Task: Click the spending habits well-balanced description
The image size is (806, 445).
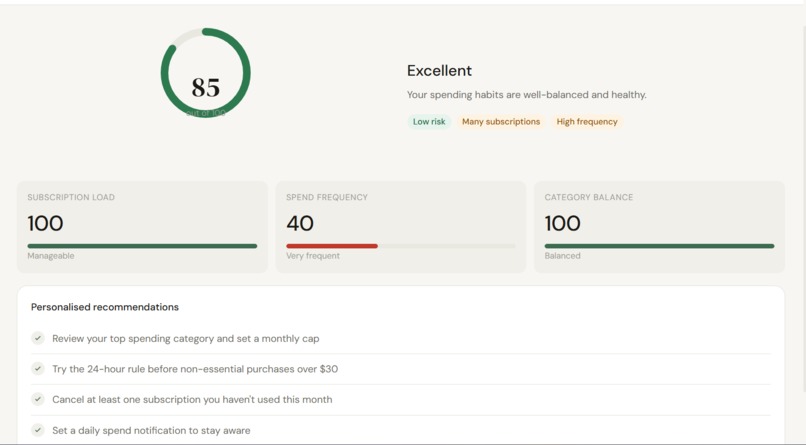Action: pyautogui.click(x=527, y=95)
